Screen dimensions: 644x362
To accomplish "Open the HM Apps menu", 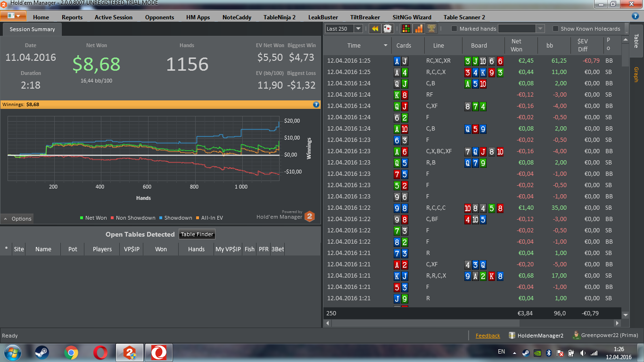I will point(198,17).
